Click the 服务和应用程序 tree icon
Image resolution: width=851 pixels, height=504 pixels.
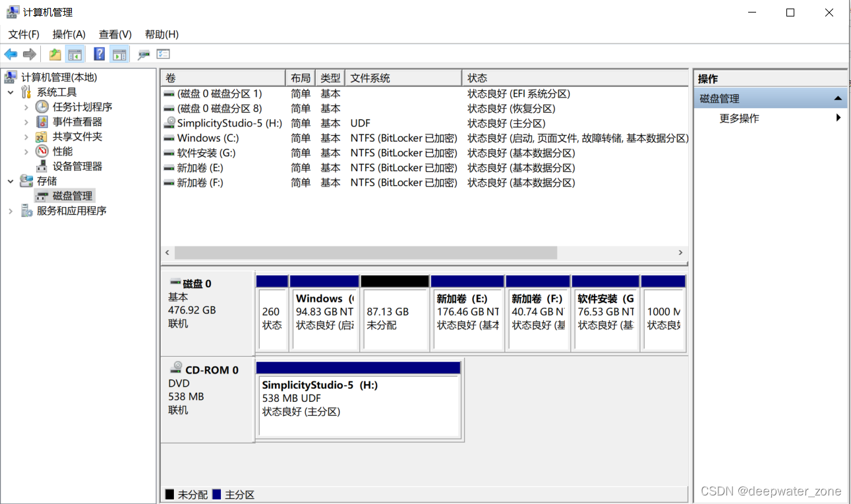tap(26, 211)
